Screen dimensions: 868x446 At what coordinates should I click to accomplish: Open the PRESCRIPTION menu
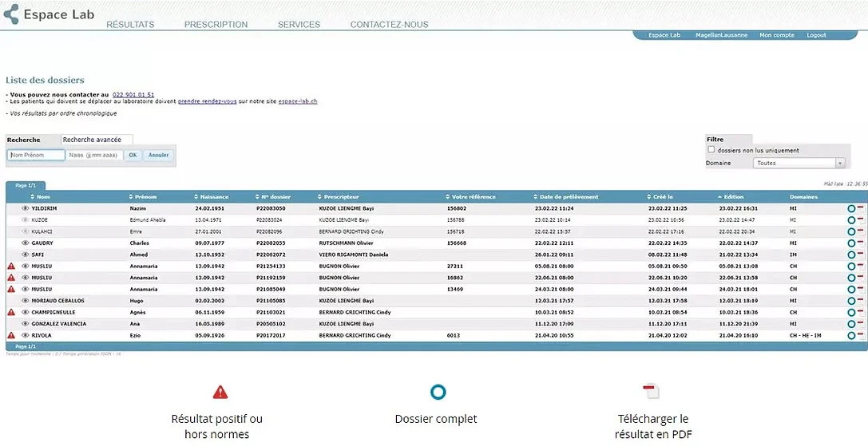pos(216,25)
